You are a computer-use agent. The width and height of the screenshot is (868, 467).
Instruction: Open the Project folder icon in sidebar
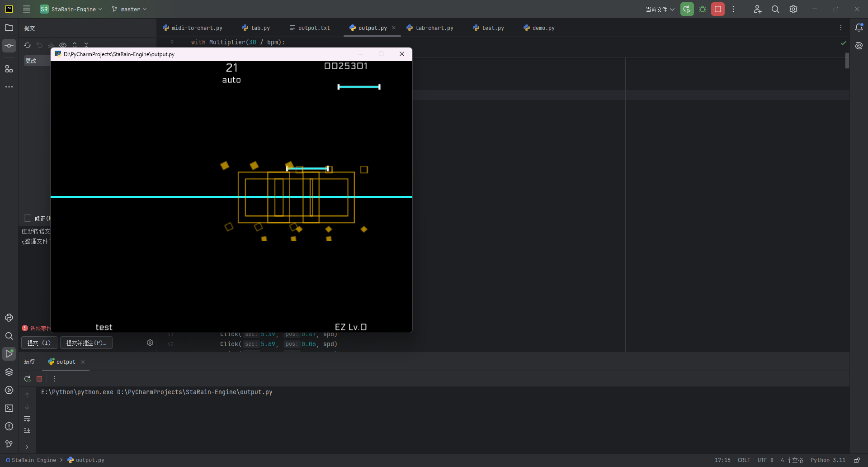tap(9, 28)
